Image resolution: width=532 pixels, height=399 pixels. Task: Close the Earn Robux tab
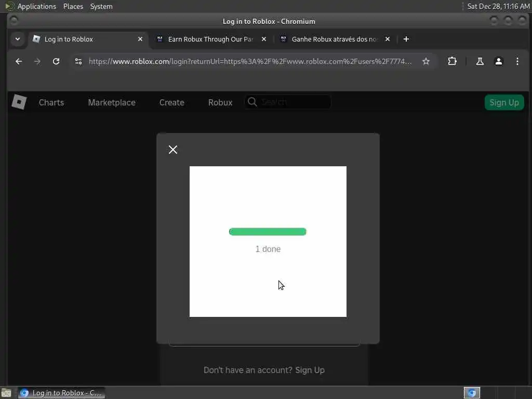[264, 39]
